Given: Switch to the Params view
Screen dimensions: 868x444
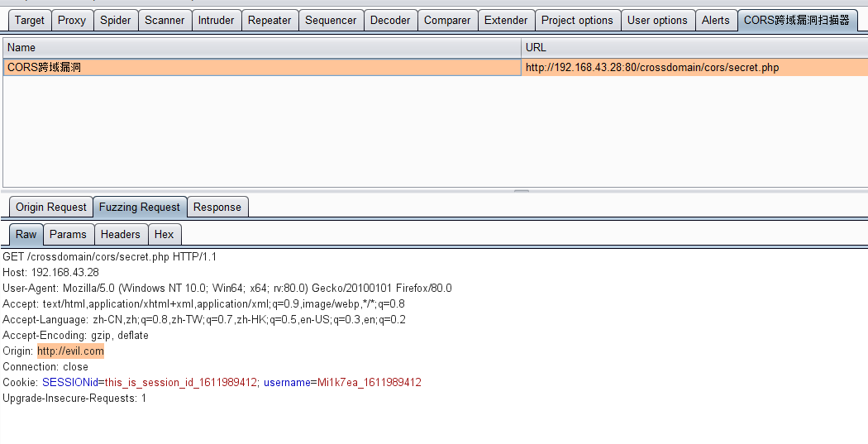Looking at the screenshot, I should tap(68, 234).
